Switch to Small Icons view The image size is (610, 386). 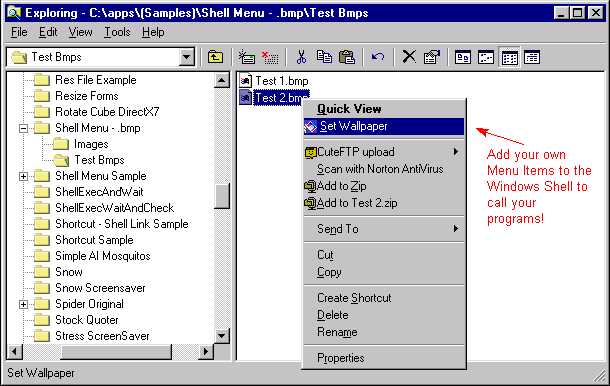pos(486,57)
